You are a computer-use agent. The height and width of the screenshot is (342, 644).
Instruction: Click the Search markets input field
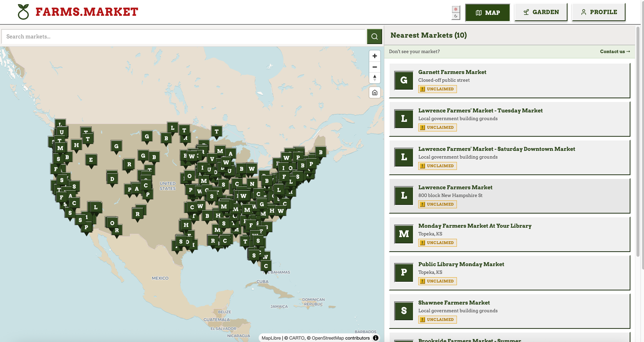[183, 37]
